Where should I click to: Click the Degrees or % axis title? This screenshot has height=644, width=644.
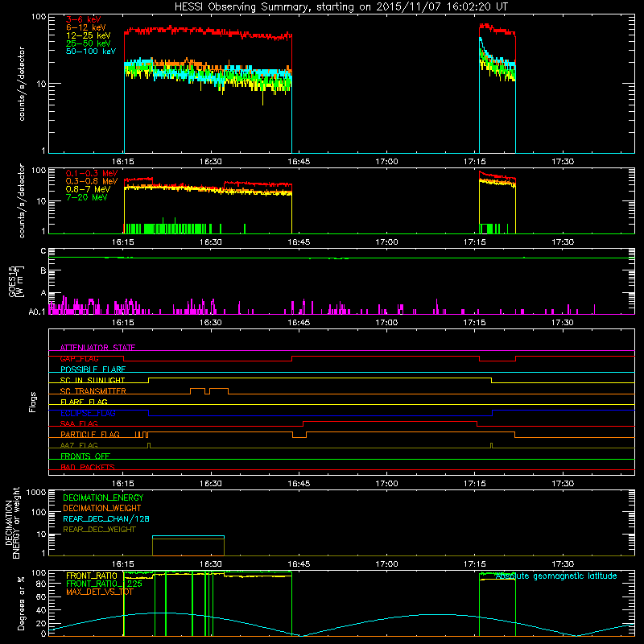pos(21,603)
